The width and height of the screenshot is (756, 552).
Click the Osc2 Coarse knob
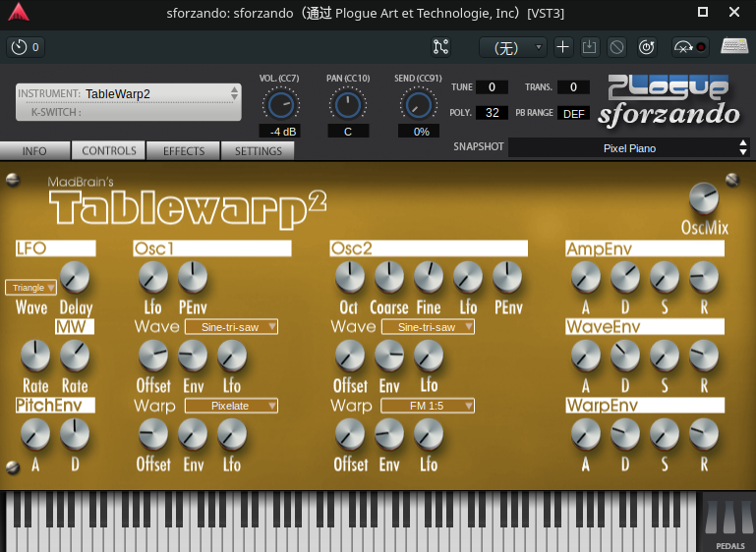[x=389, y=277]
